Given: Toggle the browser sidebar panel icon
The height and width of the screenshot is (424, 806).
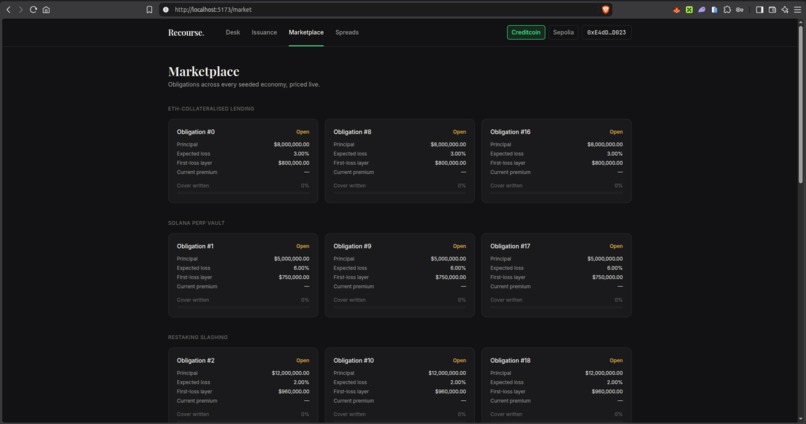Looking at the screenshot, I should (x=759, y=10).
